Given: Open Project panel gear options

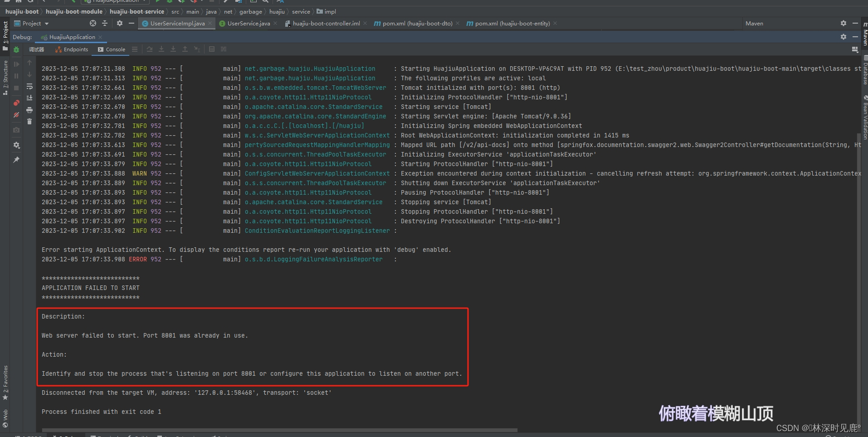Looking at the screenshot, I should point(120,23).
